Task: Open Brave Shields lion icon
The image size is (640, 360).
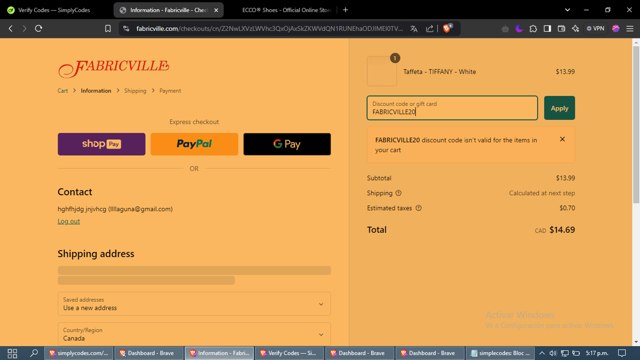Action: [x=448, y=28]
